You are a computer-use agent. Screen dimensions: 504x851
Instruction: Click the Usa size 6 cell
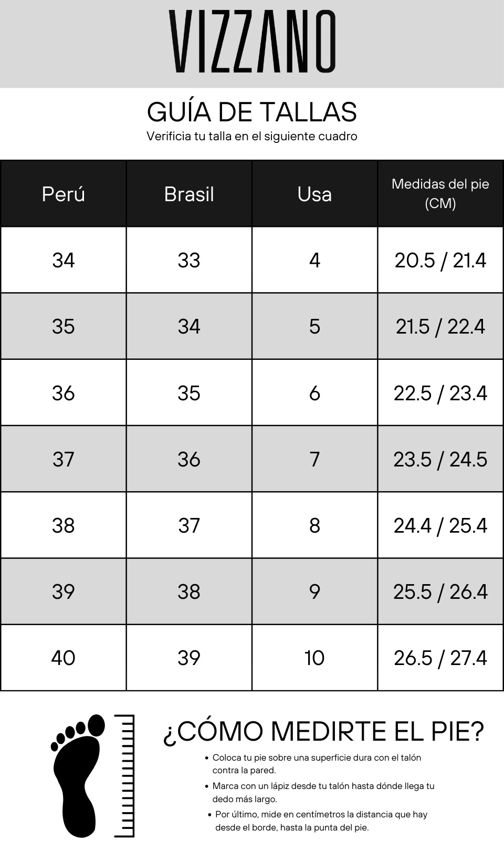point(314,393)
